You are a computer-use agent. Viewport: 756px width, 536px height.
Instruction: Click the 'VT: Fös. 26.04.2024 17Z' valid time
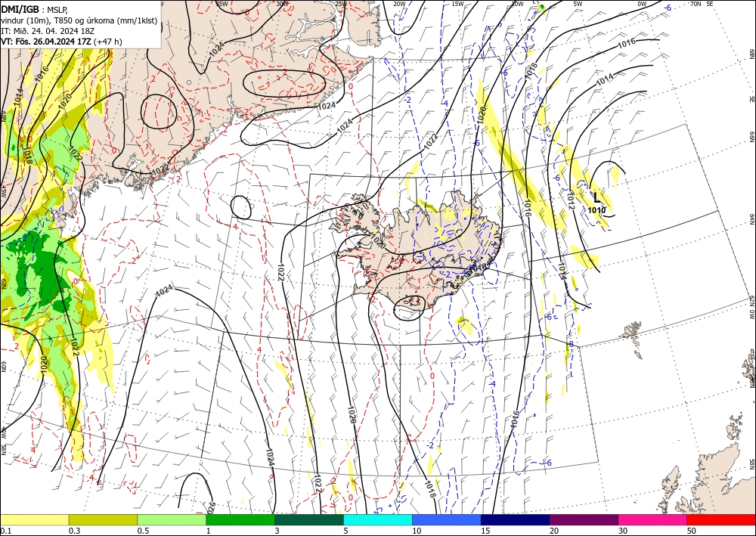pos(46,42)
